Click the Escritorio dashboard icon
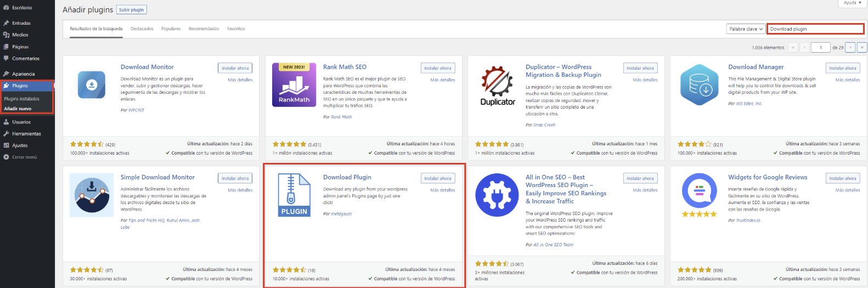 tap(6, 8)
